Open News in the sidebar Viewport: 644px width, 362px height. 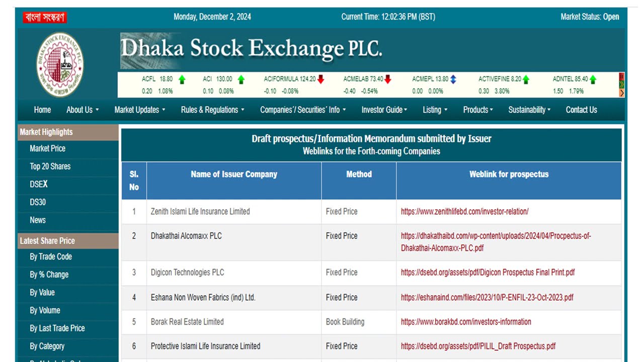[38, 220]
